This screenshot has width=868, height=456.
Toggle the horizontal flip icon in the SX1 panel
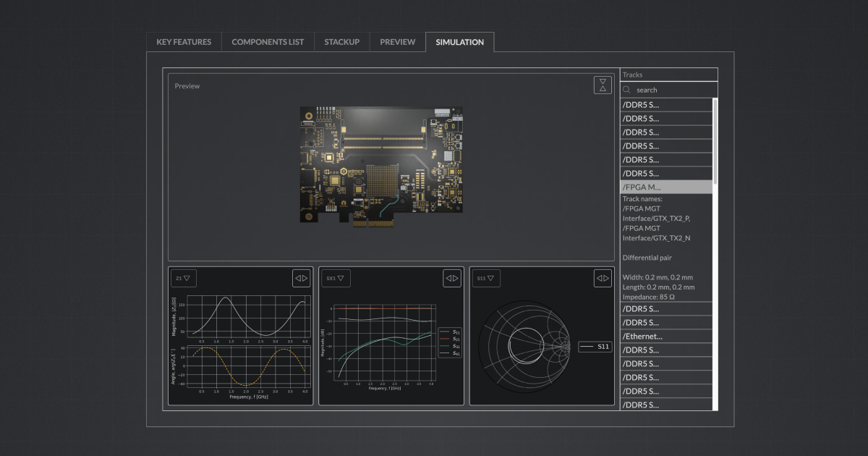pos(452,278)
